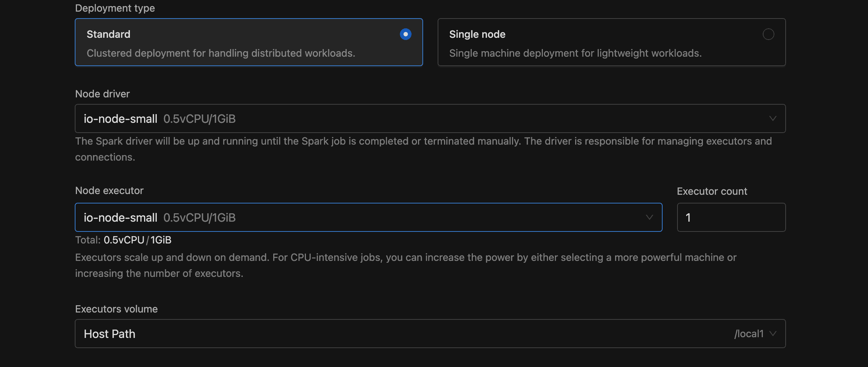Click the /local1 chevron in Executors volume
This screenshot has width=868, height=367.
pos(774,333)
